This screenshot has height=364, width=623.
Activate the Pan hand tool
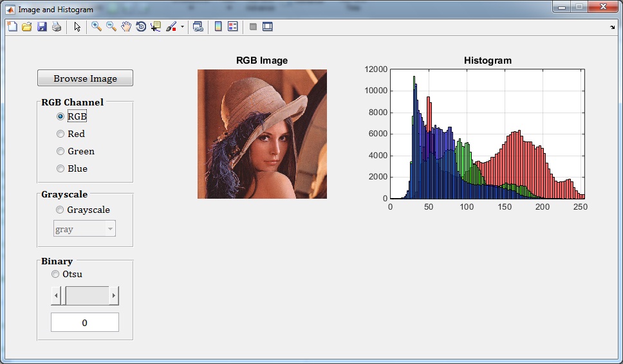[126, 26]
